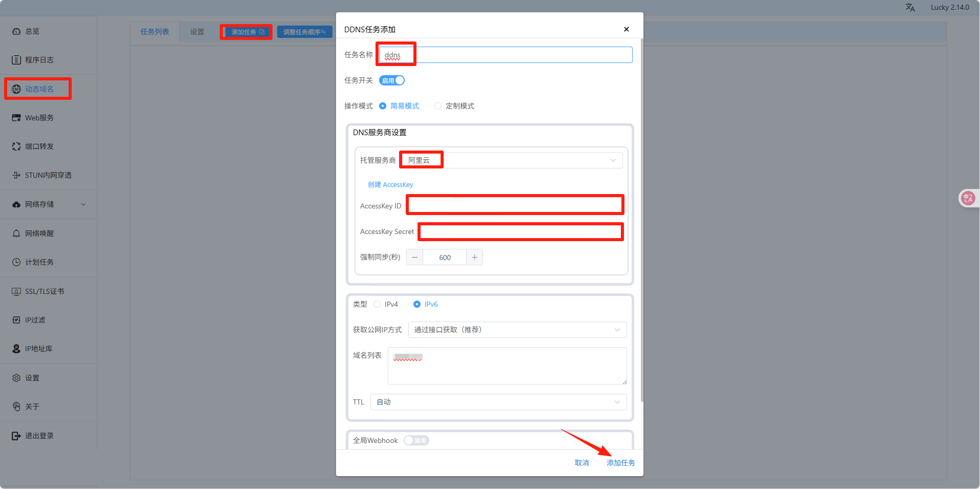Close the DDNS任务添加 dialog
This screenshot has height=489, width=980.
tap(626, 29)
